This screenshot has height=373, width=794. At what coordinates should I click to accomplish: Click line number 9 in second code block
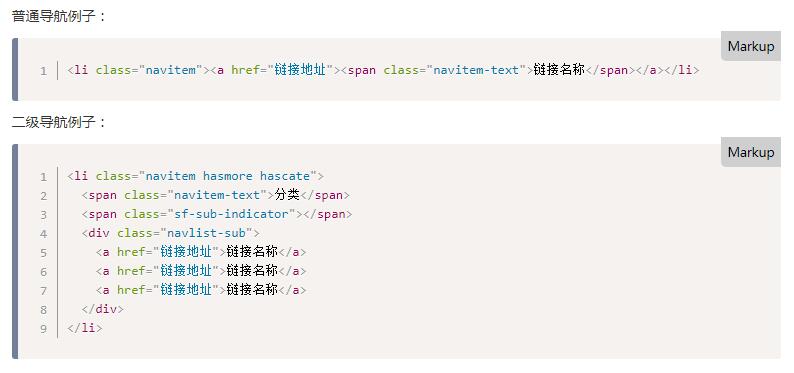pyautogui.click(x=44, y=328)
